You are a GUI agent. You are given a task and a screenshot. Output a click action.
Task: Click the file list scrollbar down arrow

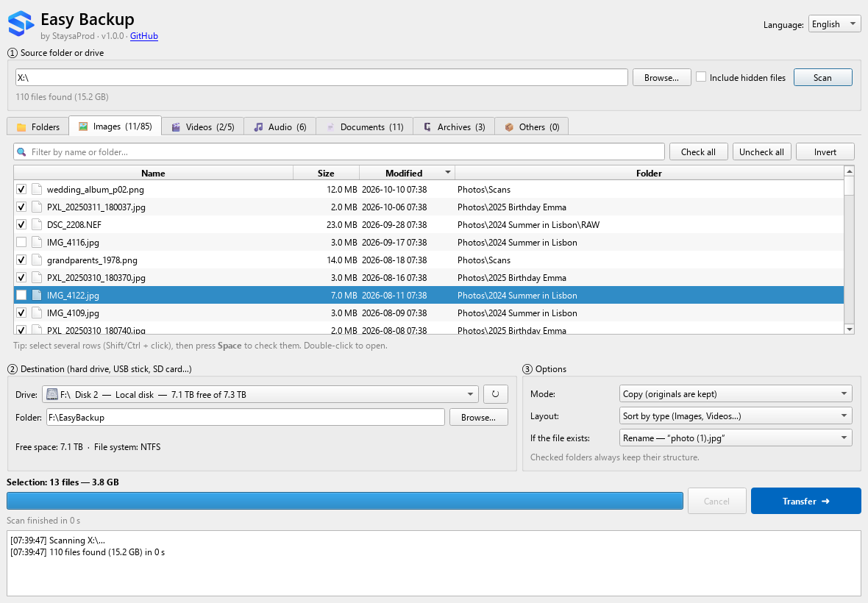pyautogui.click(x=849, y=329)
